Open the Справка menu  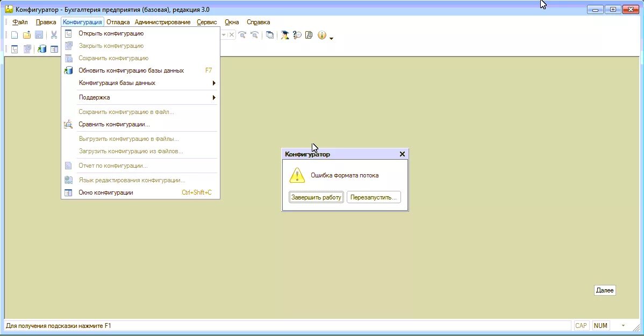click(x=259, y=22)
